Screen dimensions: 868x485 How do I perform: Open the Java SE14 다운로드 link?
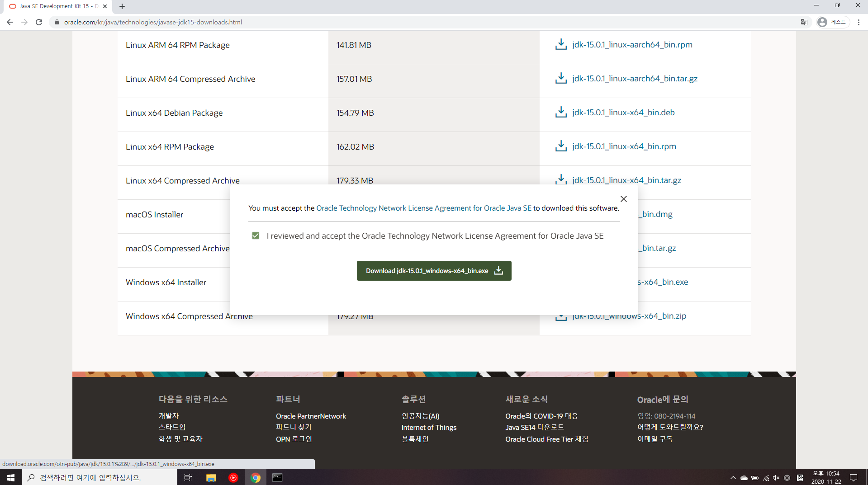point(535,427)
